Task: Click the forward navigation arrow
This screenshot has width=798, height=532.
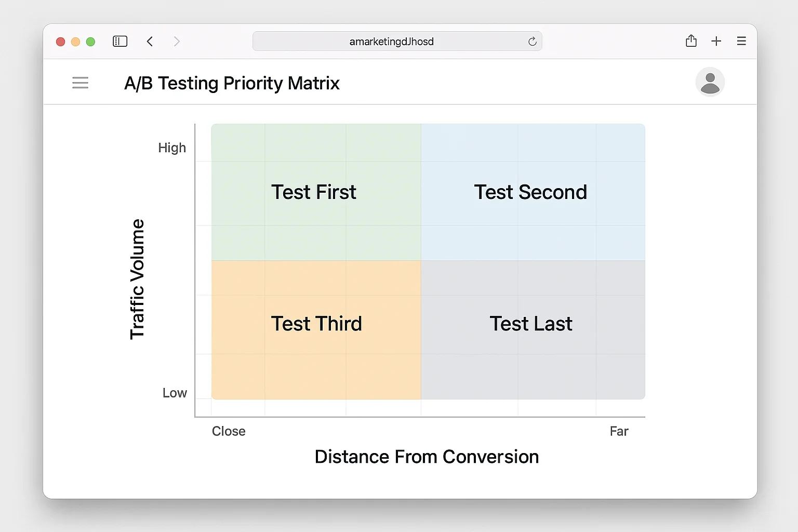Action: [x=177, y=41]
